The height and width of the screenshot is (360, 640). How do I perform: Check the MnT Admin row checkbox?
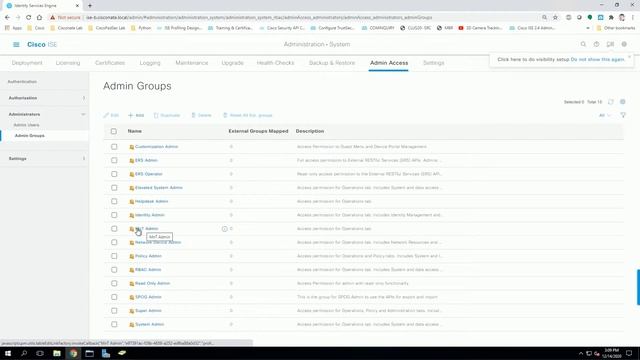(x=114, y=229)
